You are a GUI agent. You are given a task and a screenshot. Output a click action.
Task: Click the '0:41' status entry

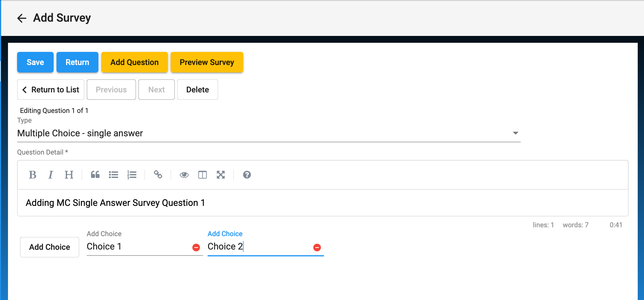coord(616,225)
